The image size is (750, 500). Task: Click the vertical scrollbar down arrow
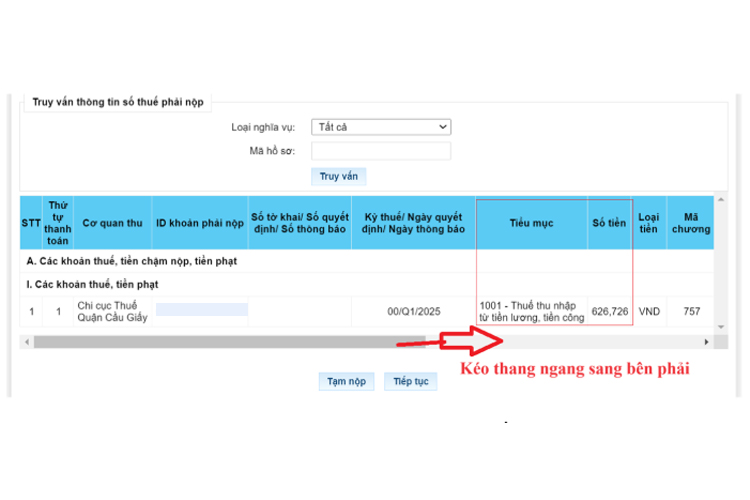(x=721, y=327)
